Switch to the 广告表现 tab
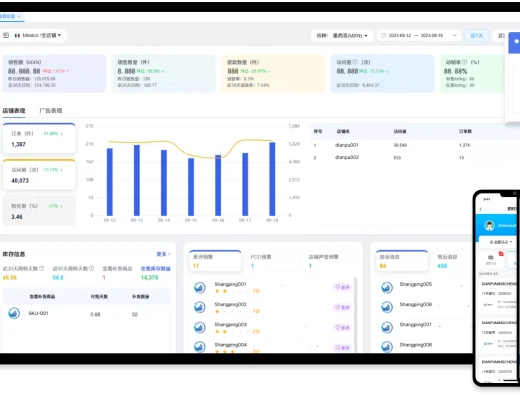Viewport: 520px width, 397px height. (x=51, y=111)
